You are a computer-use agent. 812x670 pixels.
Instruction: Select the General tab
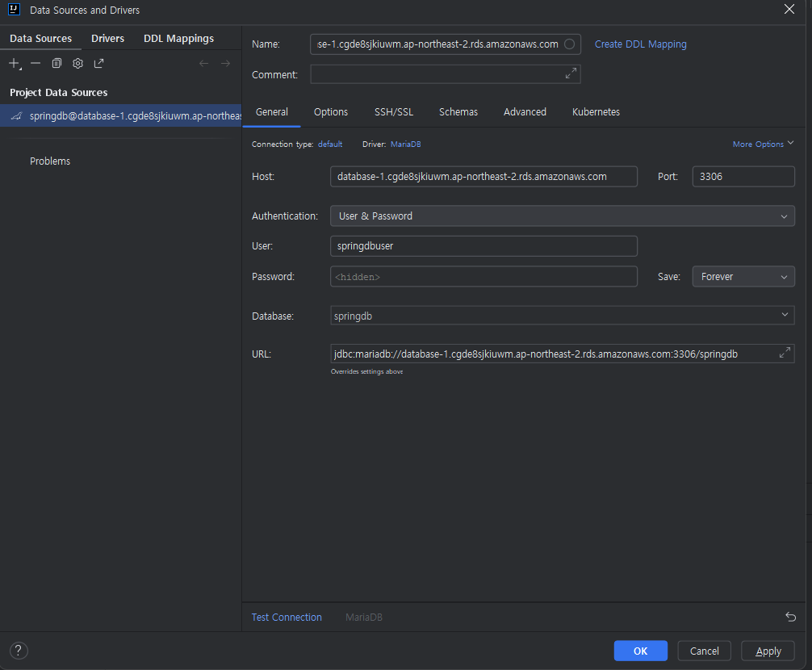(x=272, y=112)
